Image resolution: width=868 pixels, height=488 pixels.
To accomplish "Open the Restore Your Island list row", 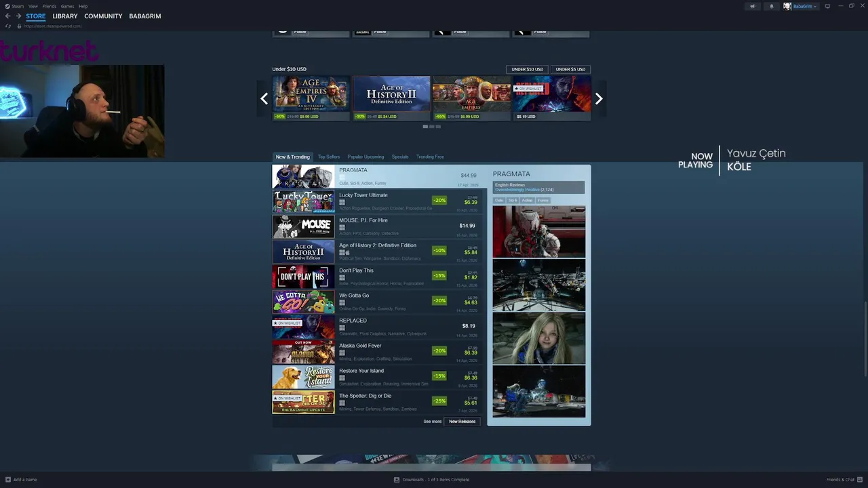I will point(377,378).
